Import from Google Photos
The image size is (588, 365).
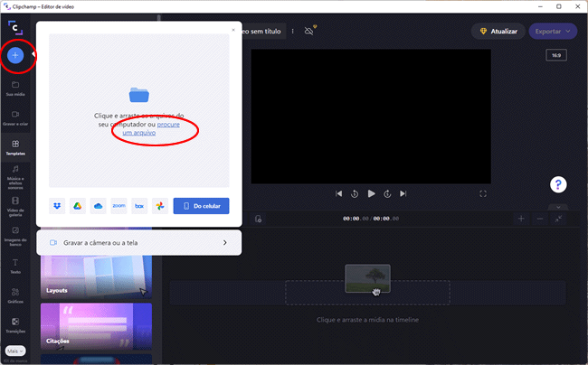tap(159, 206)
